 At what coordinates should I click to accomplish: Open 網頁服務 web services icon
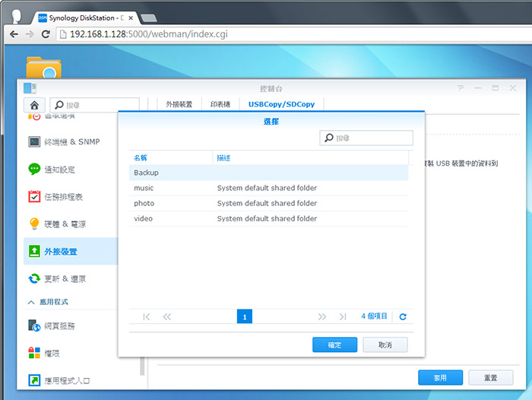point(34,325)
